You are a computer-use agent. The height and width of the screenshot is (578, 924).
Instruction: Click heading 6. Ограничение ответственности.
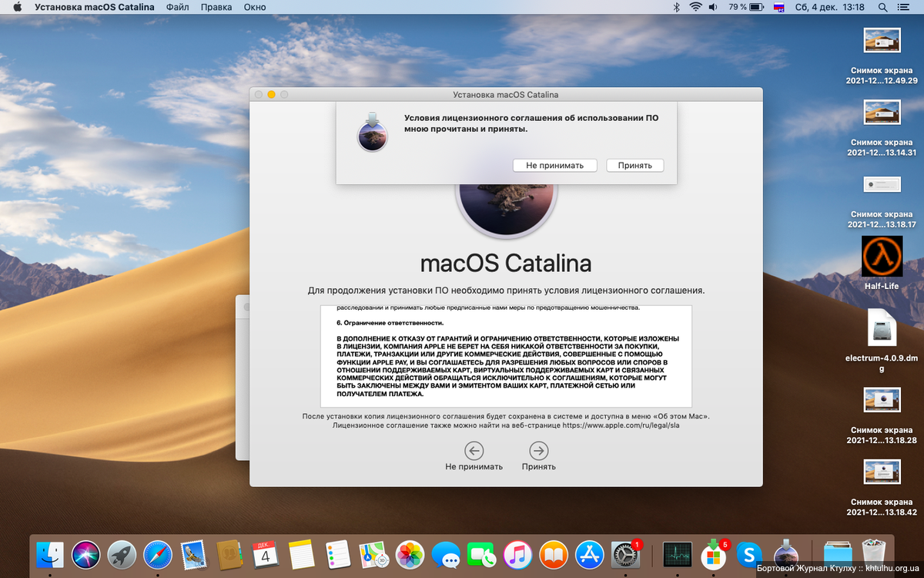click(390, 323)
